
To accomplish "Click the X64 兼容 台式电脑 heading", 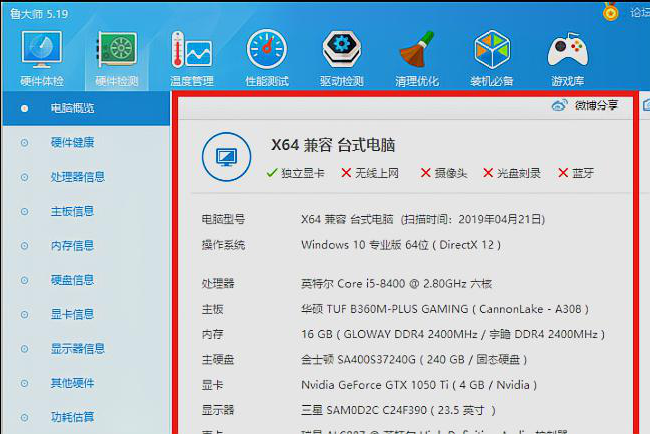I will (333, 145).
